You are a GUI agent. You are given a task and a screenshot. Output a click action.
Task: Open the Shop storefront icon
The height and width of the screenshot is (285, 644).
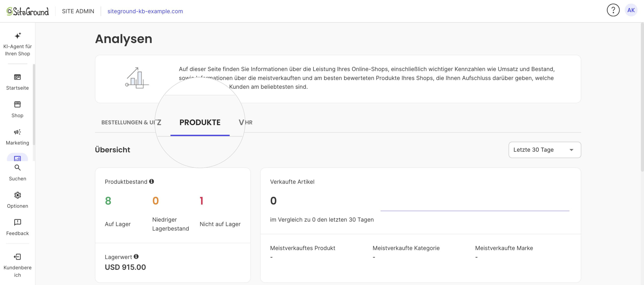(x=17, y=104)
